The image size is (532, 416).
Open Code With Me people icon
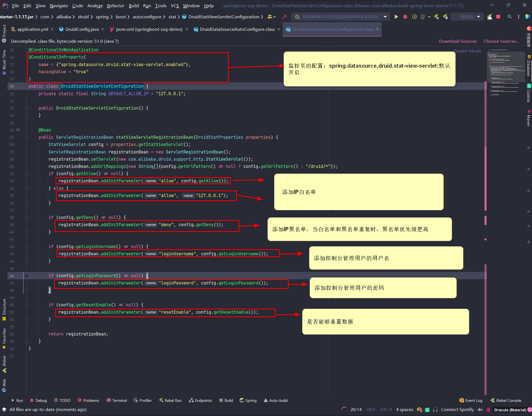[x=270, y=17]
